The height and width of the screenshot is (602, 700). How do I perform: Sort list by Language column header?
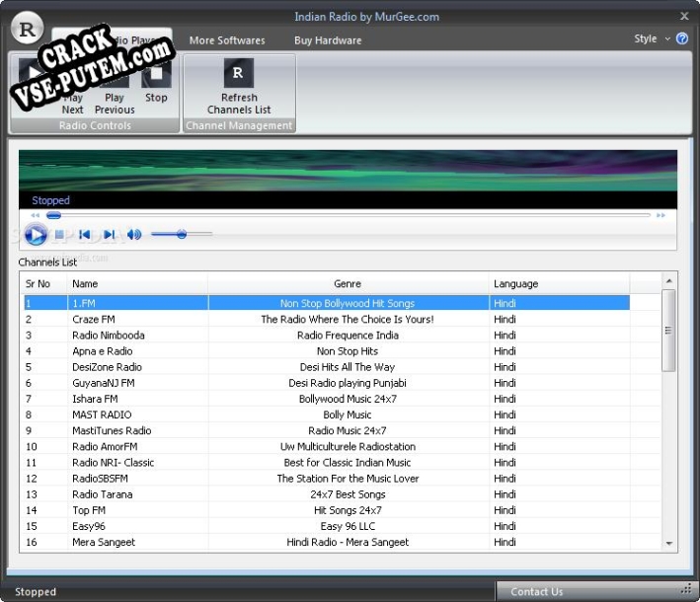click(x=558, y=284)
